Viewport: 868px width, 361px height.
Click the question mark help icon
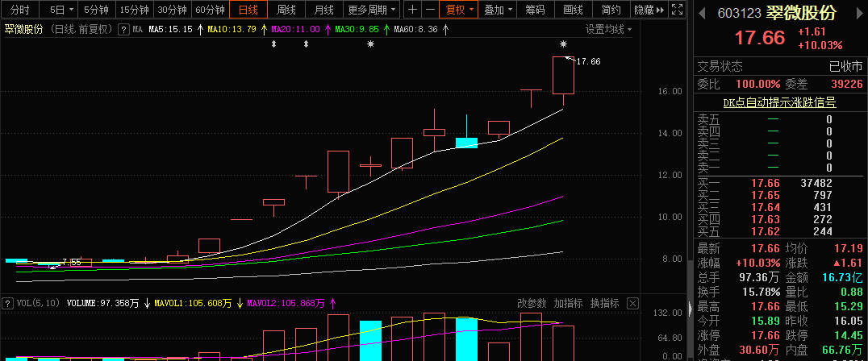pos(123,29)
